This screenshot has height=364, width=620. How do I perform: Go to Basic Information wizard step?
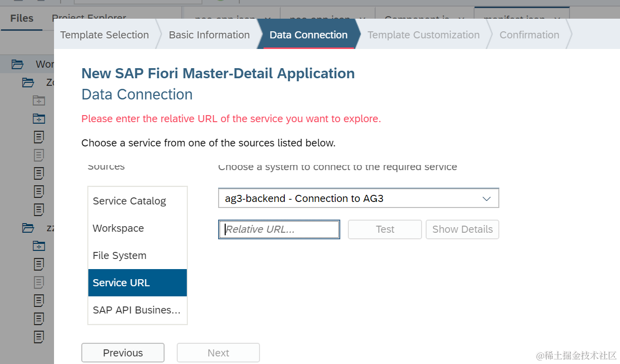coord(209,35)
